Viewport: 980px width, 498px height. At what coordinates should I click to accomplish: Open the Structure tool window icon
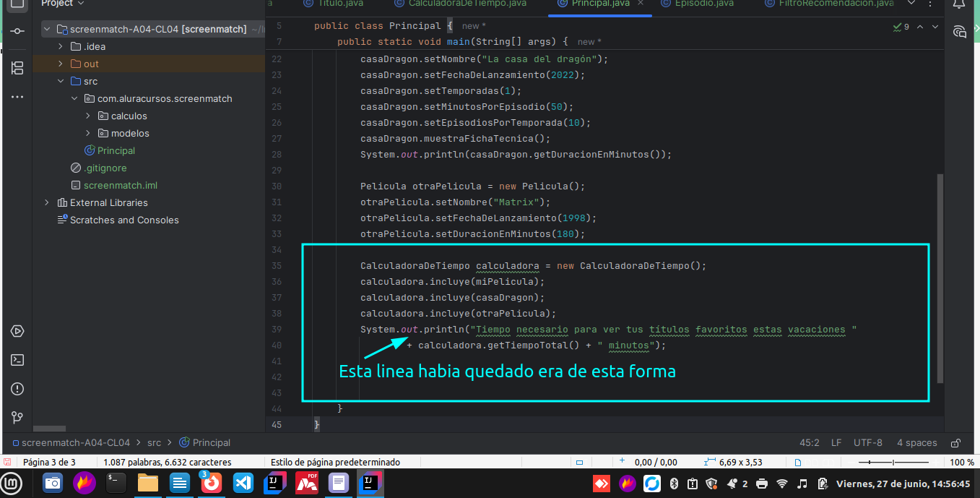(x=17, y=68)
